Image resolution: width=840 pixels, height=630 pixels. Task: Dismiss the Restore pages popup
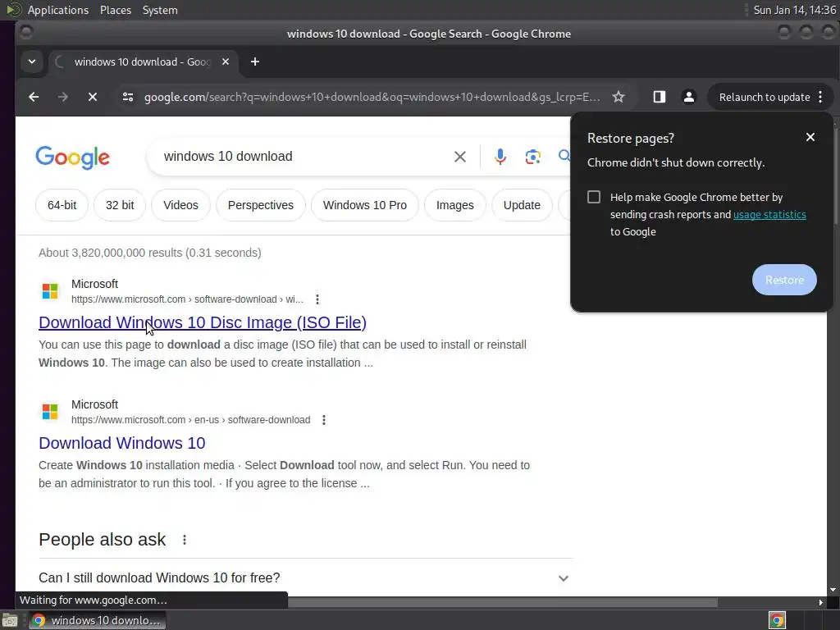click(x=810, y=137)
